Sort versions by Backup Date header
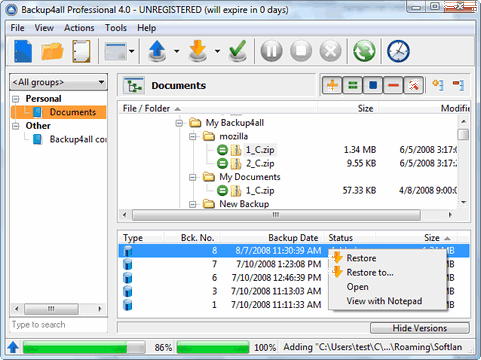The image size is (481, 360). click(x=272, y=238)
